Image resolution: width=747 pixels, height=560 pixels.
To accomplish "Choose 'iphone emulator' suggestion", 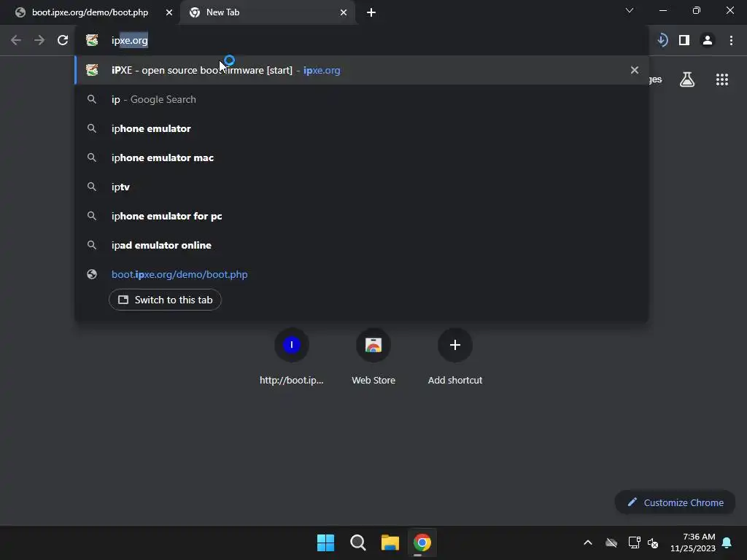I will tap(362, 128).
